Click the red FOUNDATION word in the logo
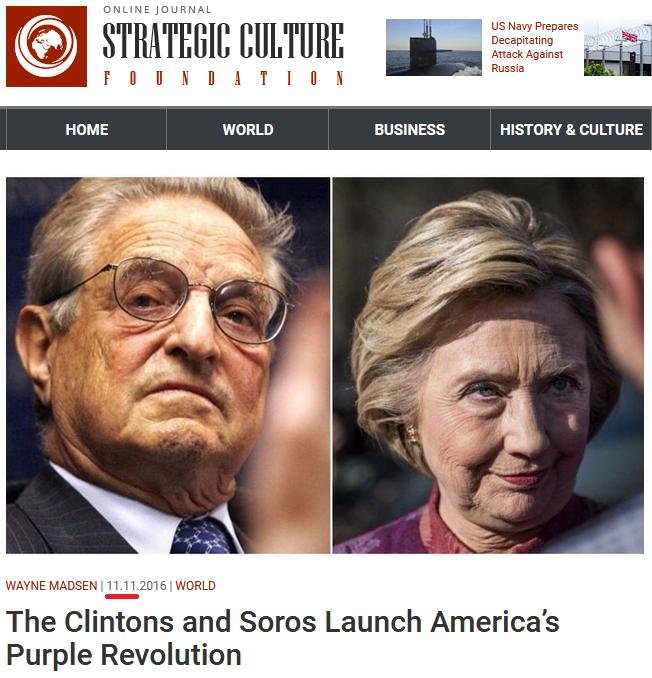 tap(223, 78)
